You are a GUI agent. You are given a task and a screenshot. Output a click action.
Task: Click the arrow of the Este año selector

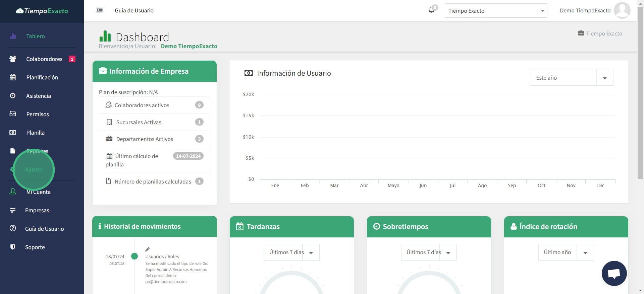pyautogui.click(x=605, y=78)
